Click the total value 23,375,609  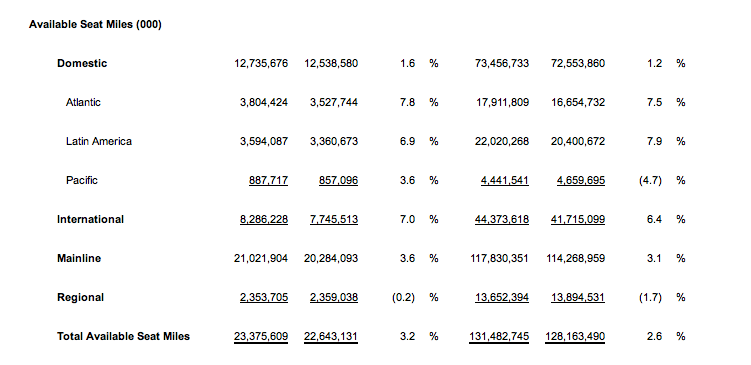(261, 336)
